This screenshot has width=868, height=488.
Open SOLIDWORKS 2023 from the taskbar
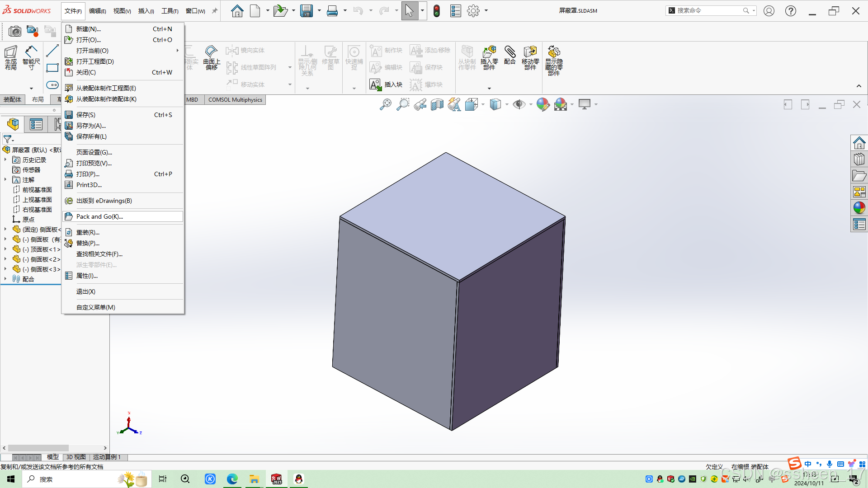pyautogui.click(x=276, y=479)
